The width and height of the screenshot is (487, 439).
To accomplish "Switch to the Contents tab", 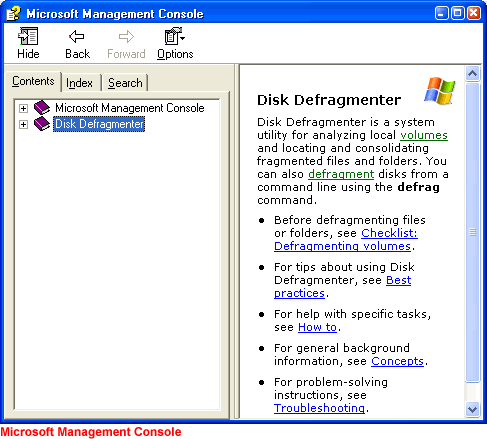I will coord(33,81).
